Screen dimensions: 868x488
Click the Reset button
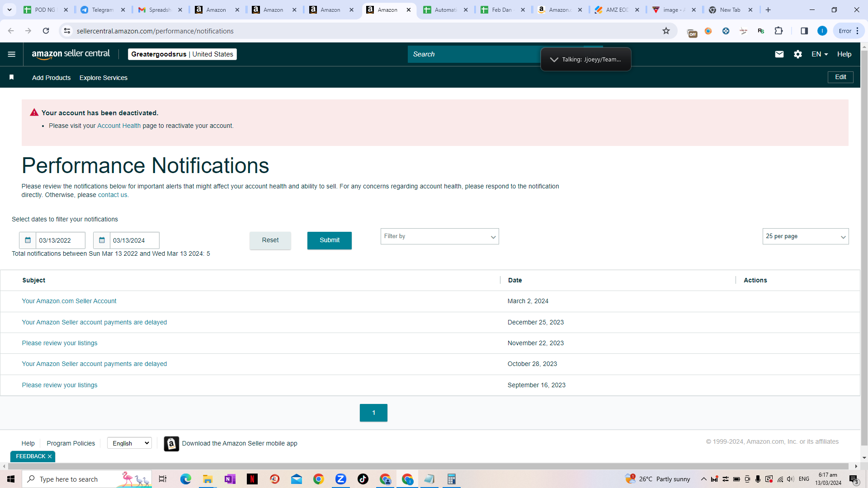[x=270, y=240]
